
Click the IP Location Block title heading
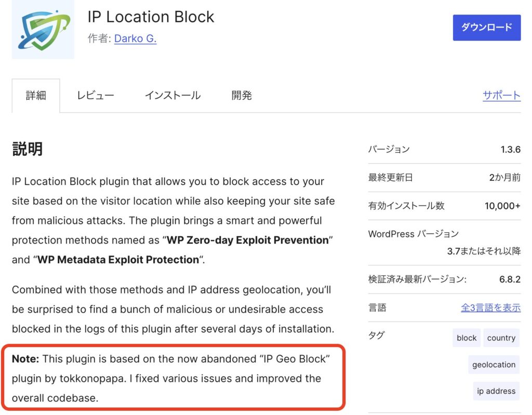151,17
